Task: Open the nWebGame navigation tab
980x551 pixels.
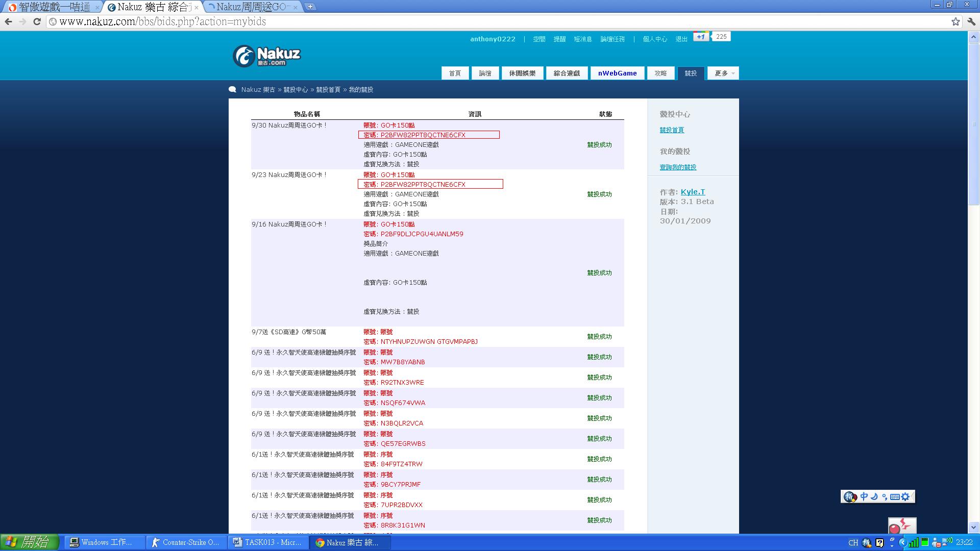Action: pos(617,73)
